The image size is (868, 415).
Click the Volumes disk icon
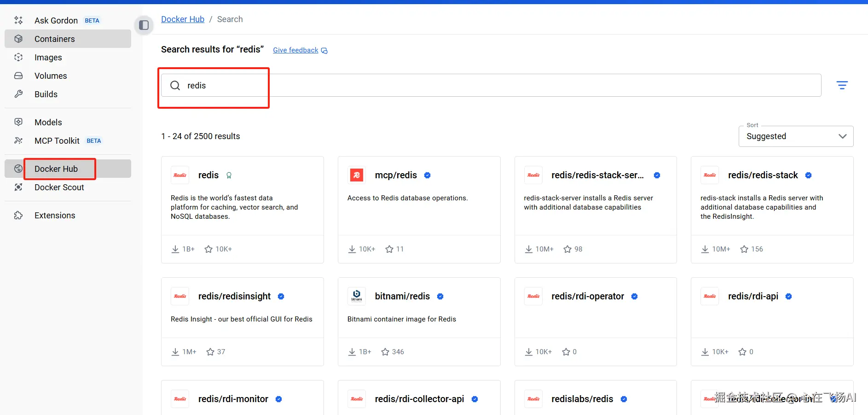pos(18,76)
